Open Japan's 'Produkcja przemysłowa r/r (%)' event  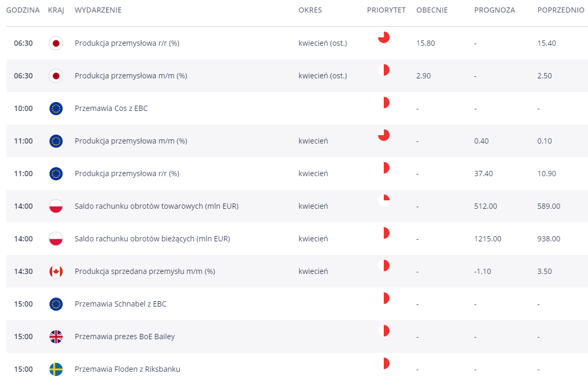[127, 43]
